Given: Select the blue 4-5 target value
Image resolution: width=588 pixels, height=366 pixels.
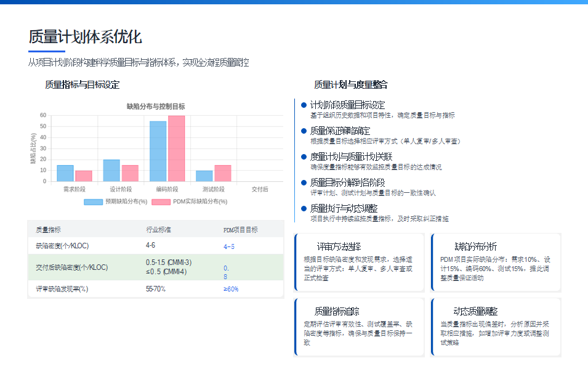Looking at the screenshot, I should coord(229,246).
